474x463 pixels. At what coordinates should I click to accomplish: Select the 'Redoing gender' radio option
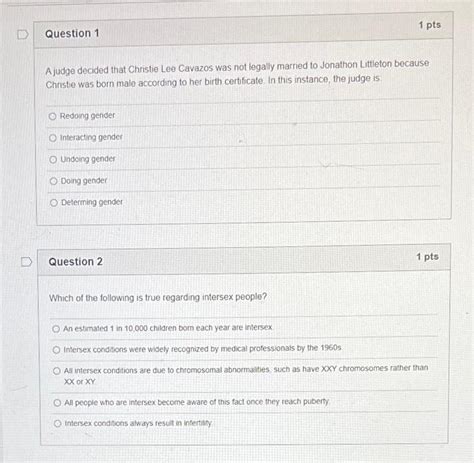(x=52, y=116)
